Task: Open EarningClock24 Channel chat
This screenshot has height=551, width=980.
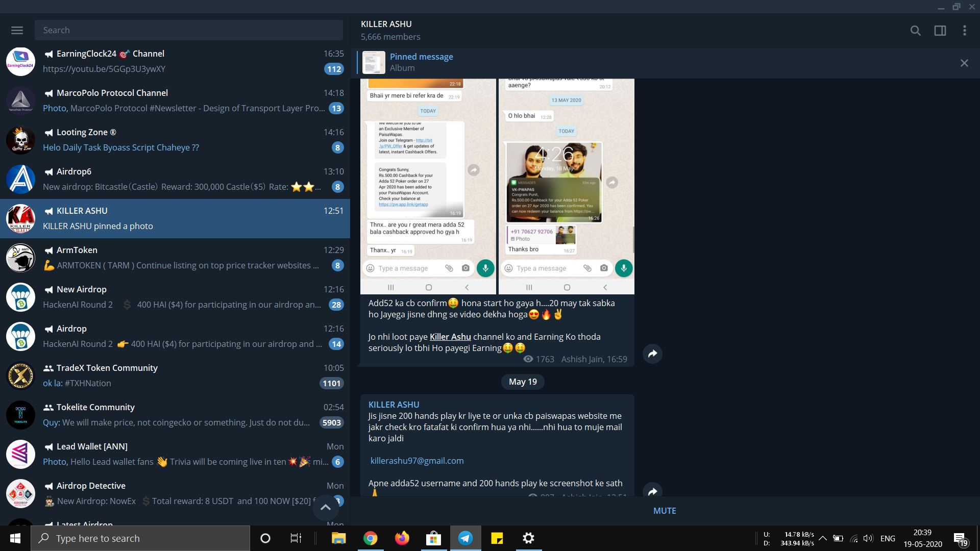Action: [x=175, y=61]
